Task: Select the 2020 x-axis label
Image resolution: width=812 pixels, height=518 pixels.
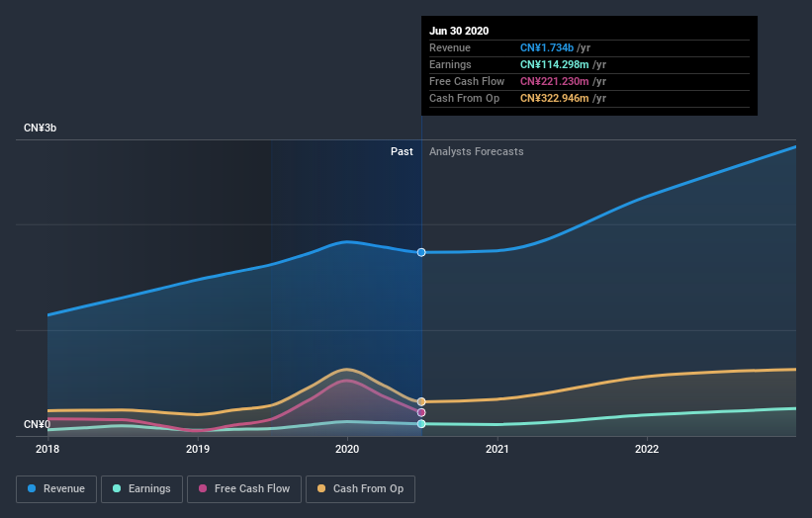Action: point(347,449)
